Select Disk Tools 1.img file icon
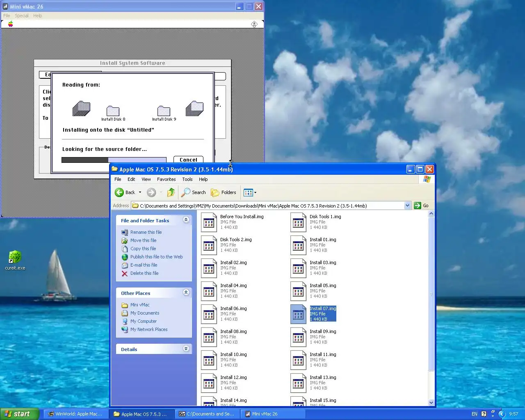Image resolution: width=525 pixels, height=420 pixels. coord(298,222)
